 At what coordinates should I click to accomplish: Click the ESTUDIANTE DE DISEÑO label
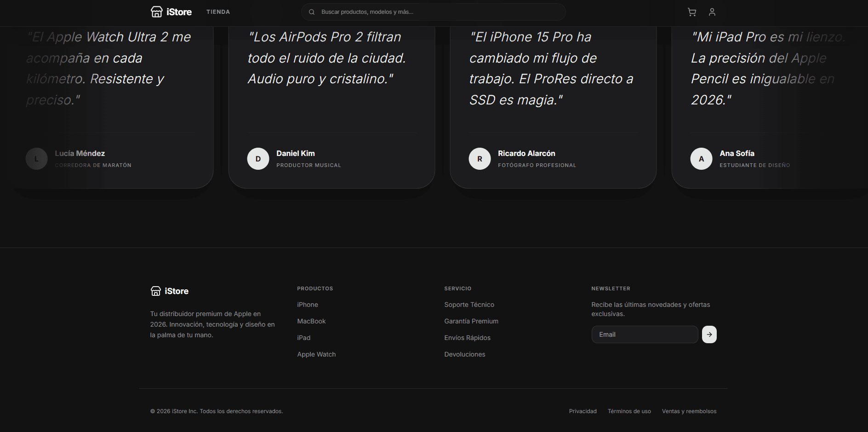click(x=755, y=165)
